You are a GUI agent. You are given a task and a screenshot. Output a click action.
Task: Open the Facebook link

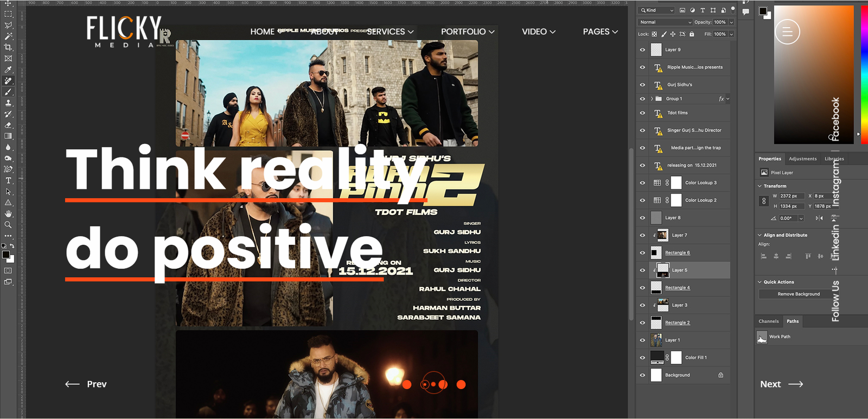click(835, 119)
